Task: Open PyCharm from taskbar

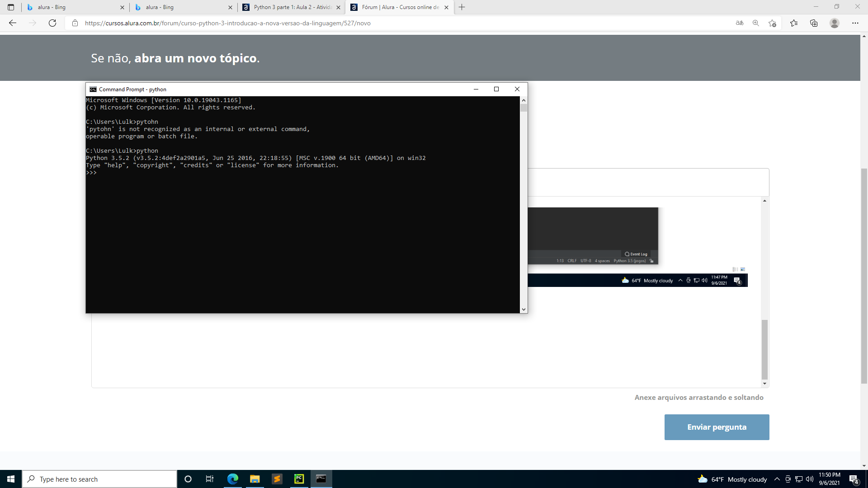Action: 299,479
